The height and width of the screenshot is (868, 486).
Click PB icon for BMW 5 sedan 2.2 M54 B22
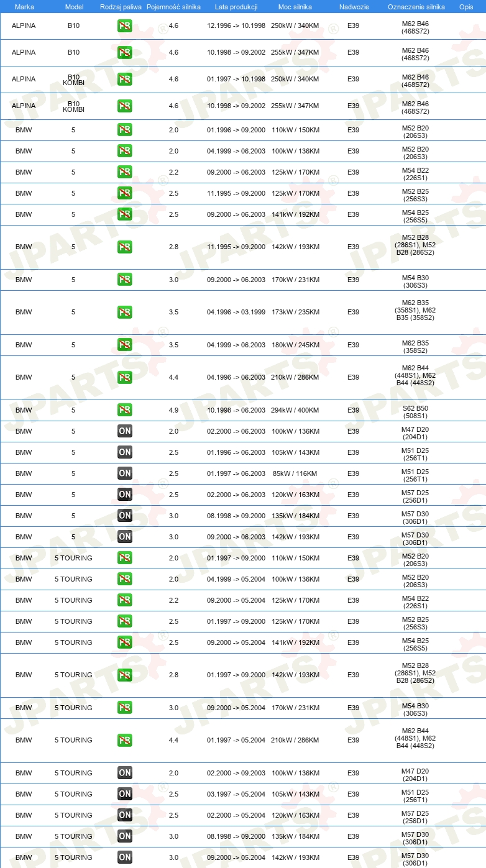coord(124,172)
